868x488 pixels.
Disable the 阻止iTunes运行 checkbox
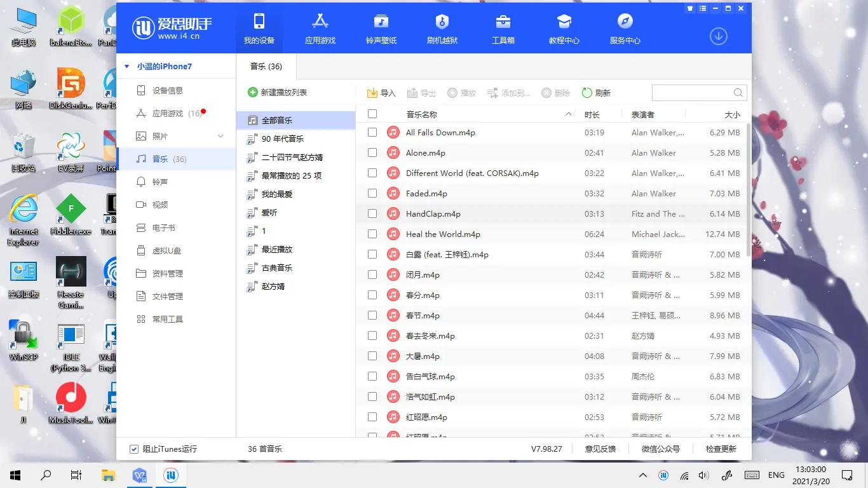pos(133,449)
